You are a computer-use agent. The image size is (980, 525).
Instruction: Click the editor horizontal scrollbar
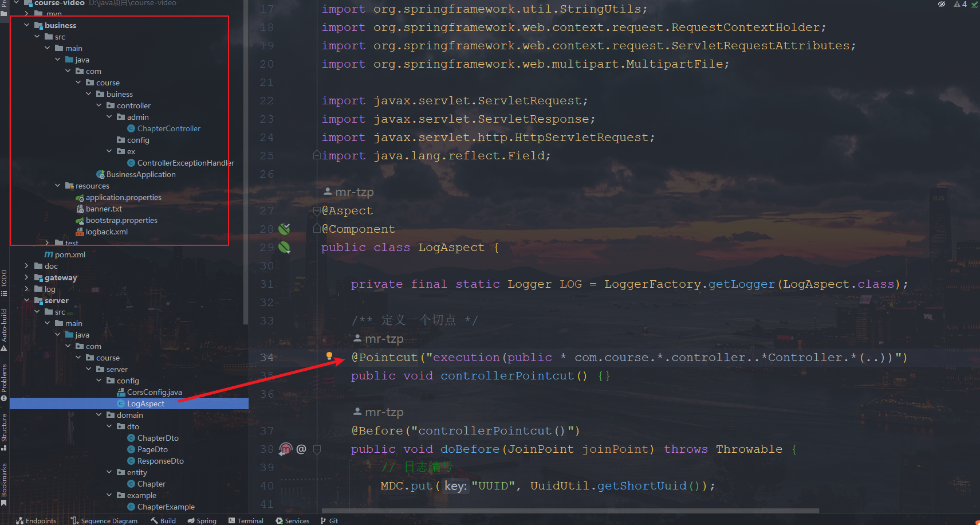(570, 510)
